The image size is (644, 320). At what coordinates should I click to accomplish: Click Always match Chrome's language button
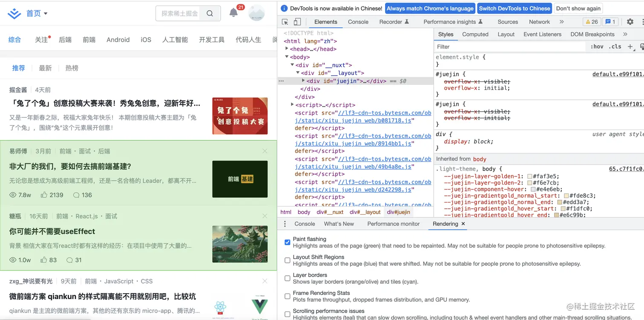[430, 9]
